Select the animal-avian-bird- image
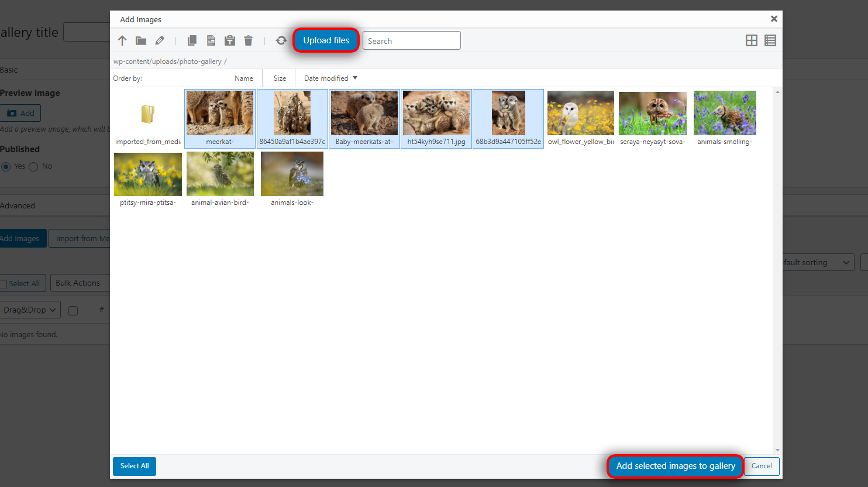Image resolution: width=868 pixels, height=487 pixels. pos(220,179)
